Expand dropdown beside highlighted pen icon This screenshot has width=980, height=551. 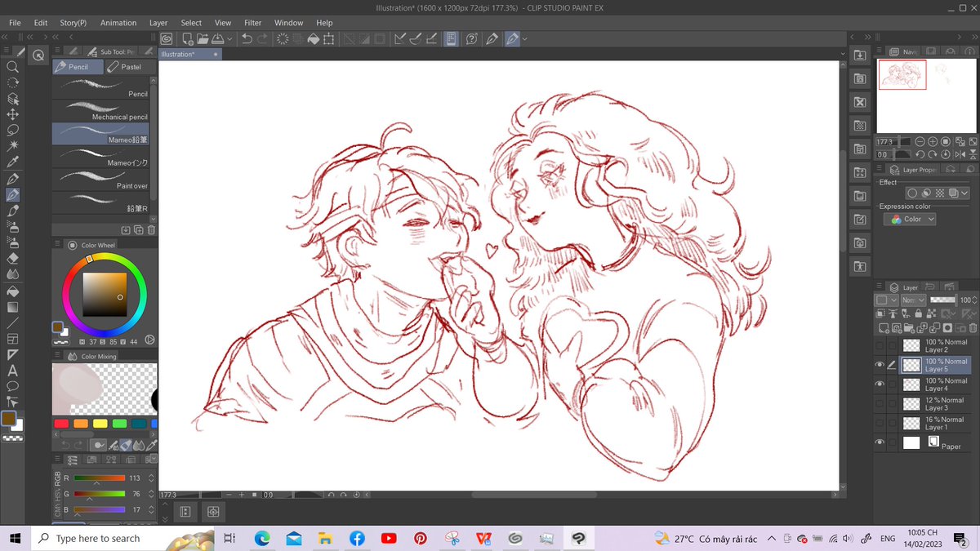[x=524, y=38]
